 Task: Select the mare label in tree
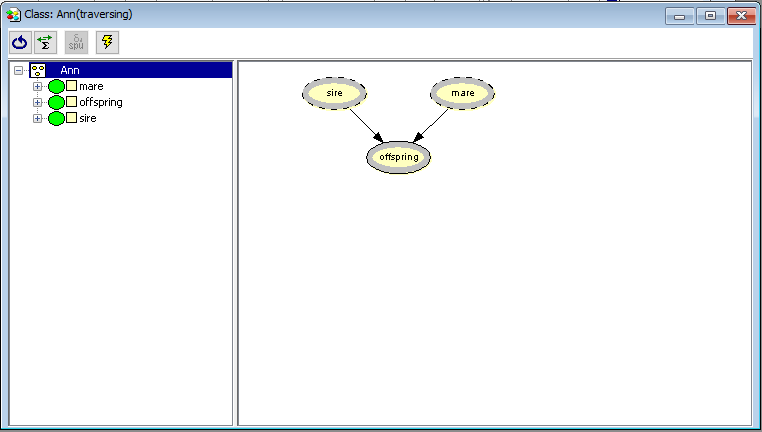pyautogui.click(x=91, y=86)
